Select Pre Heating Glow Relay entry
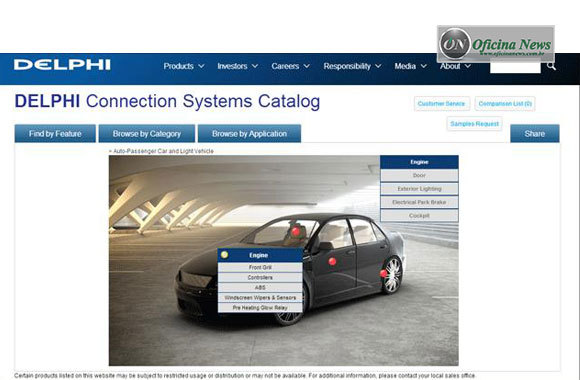 [x=260, y=307]
